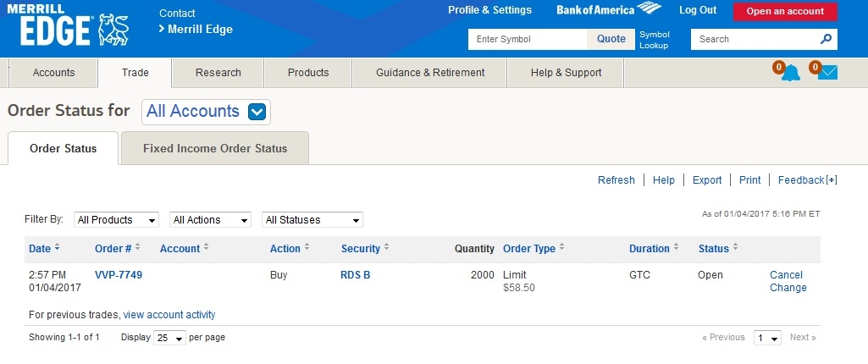The width and height of the screenshot is (868, 364).
Task: Cancel the RDS B order
Action: [x=786, y=275]
